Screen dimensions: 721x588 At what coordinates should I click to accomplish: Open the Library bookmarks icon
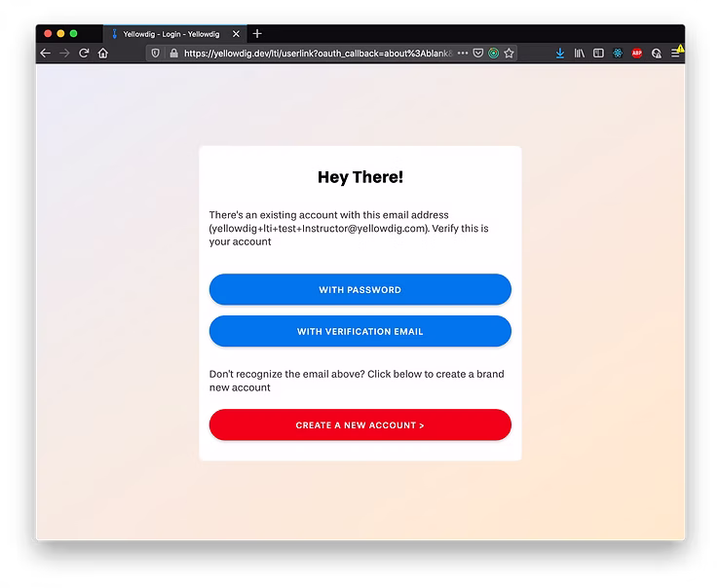(x=580, y=54)
